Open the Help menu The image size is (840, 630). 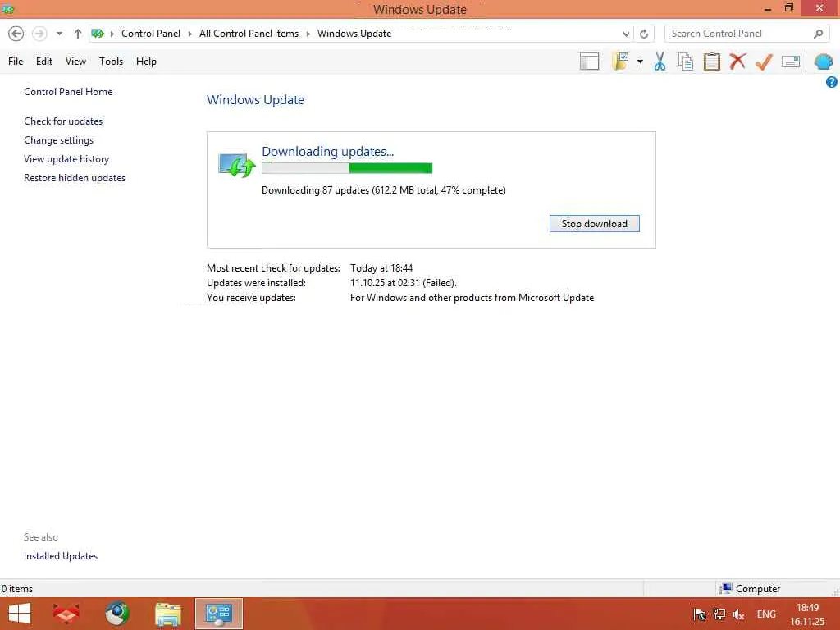tap(146, 61)
